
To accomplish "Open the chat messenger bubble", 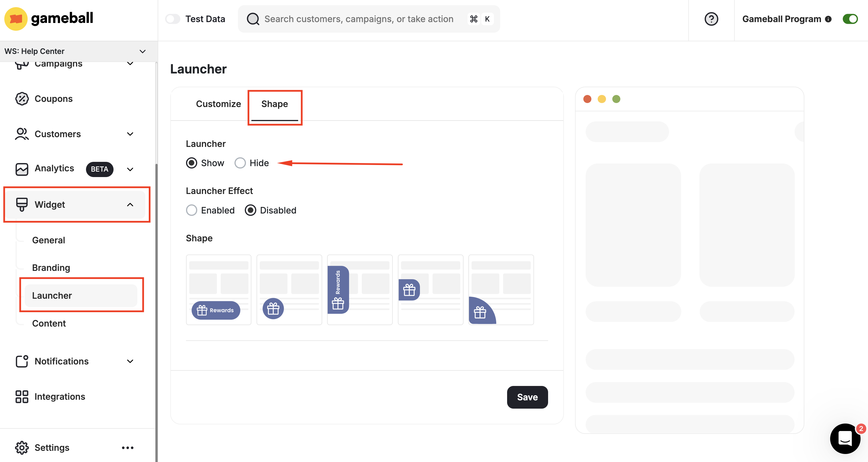I will (845, 438).
